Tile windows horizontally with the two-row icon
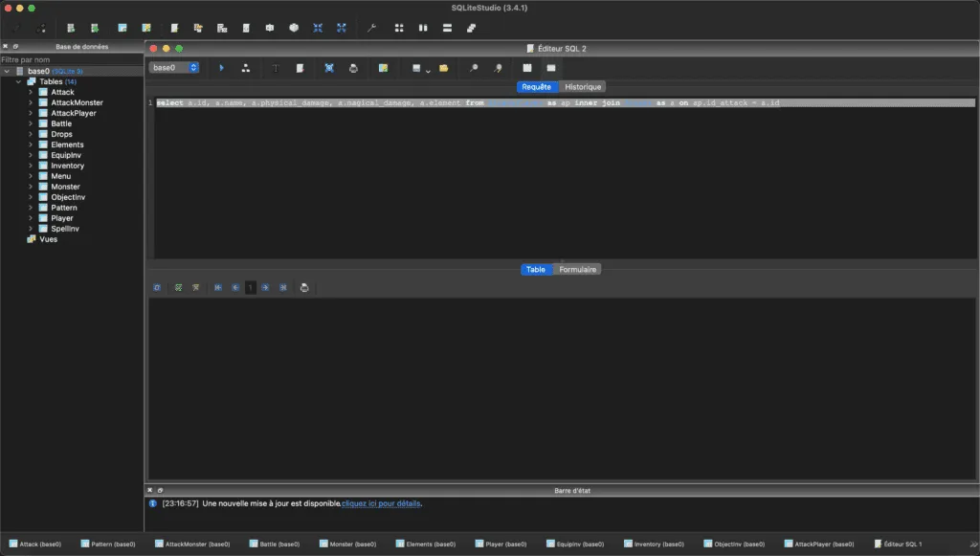The image size is (980, 556). coord(447,28)
